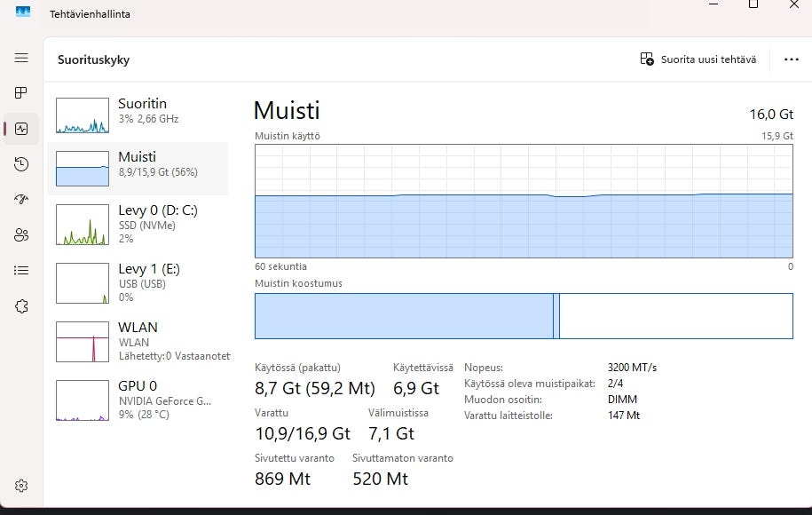Open the App history icon
The image size is (812, 515).
pos(21,164)
